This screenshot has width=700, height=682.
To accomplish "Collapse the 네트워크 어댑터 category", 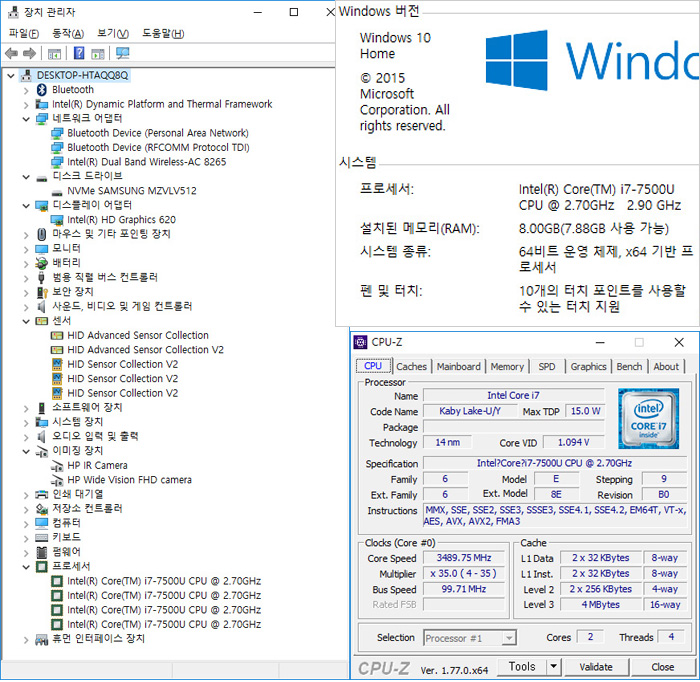I will (x=26, y=119).
